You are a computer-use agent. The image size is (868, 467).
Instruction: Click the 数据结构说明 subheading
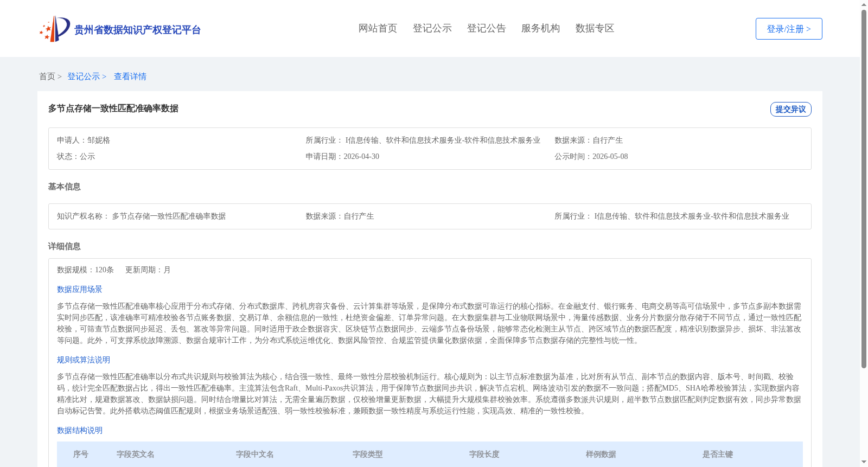tap(80, 430)
